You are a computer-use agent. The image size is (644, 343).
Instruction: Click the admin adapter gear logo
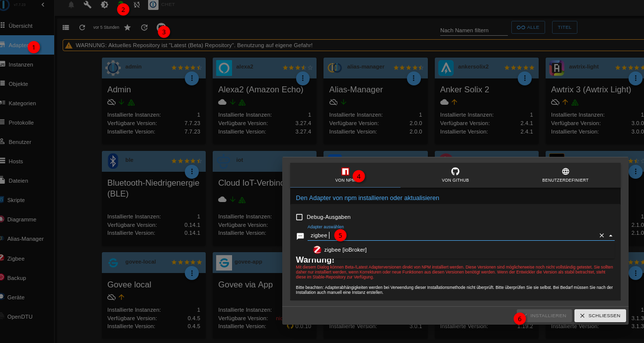click(113, 68)
